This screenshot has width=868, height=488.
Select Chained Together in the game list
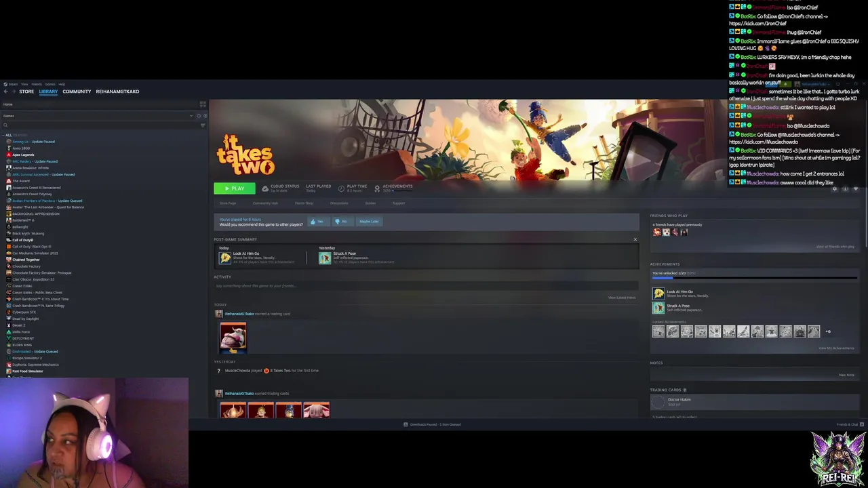26,260
